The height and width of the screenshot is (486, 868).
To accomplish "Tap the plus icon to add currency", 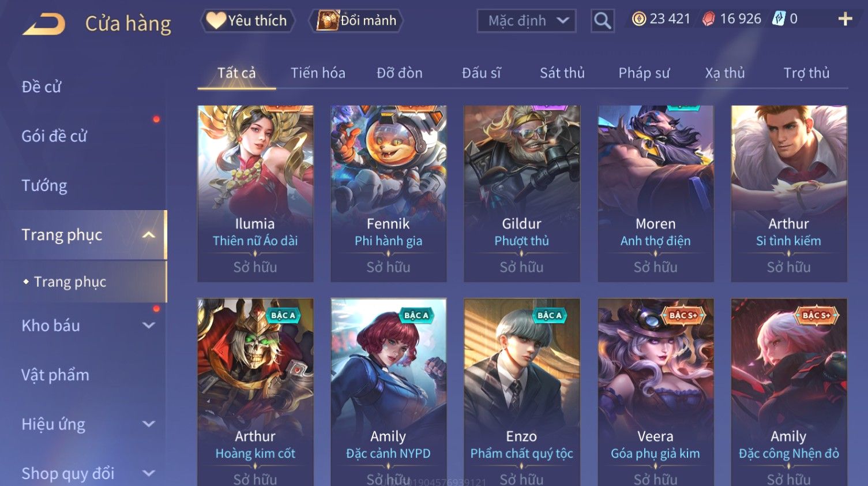I will coord(845,19).
